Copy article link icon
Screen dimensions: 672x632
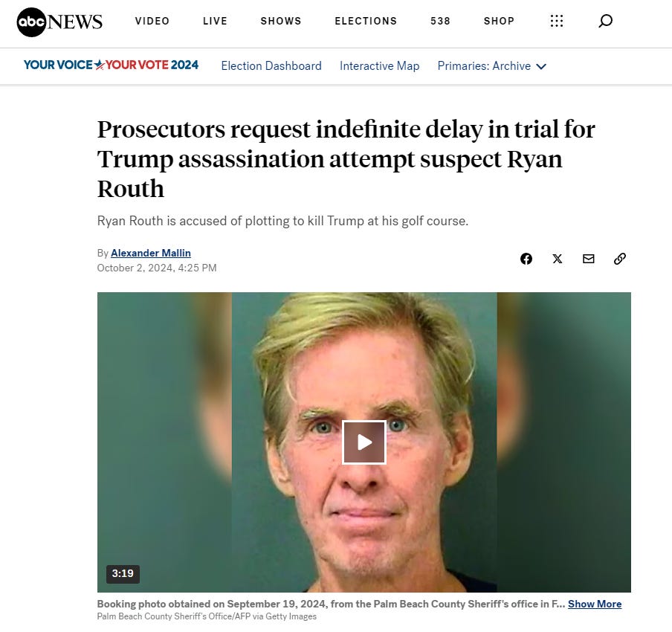[x=620, y=259]
